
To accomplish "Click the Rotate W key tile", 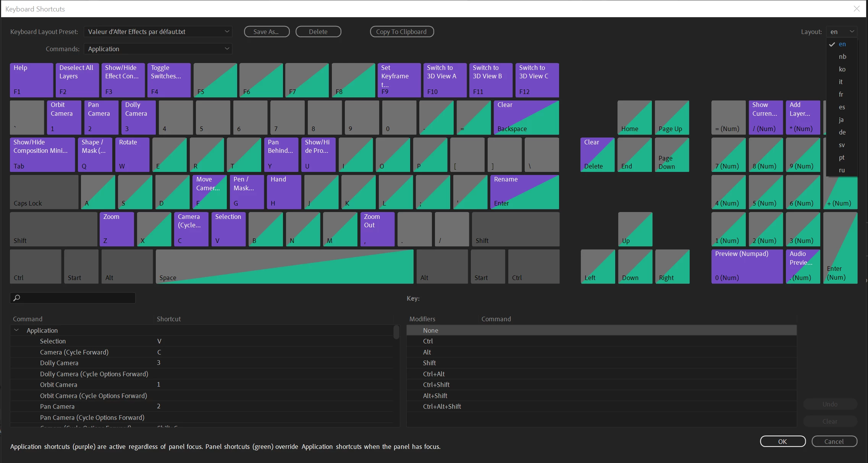I will tap(132, 155).
